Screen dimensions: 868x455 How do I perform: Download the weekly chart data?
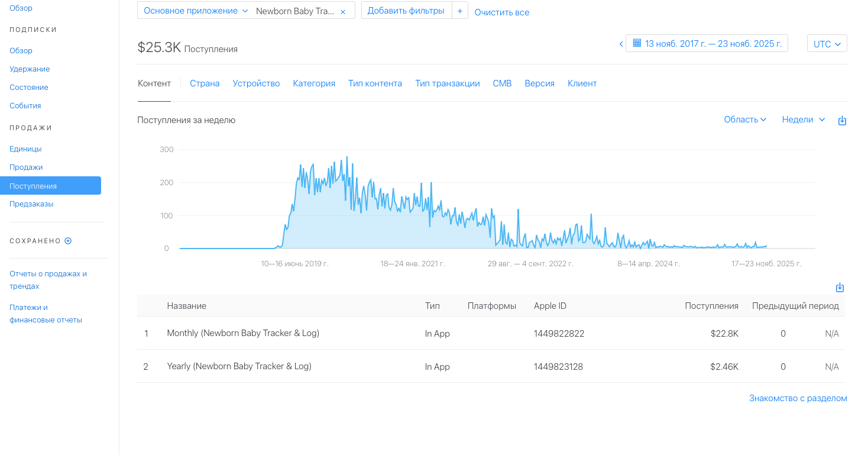(842, 120)
